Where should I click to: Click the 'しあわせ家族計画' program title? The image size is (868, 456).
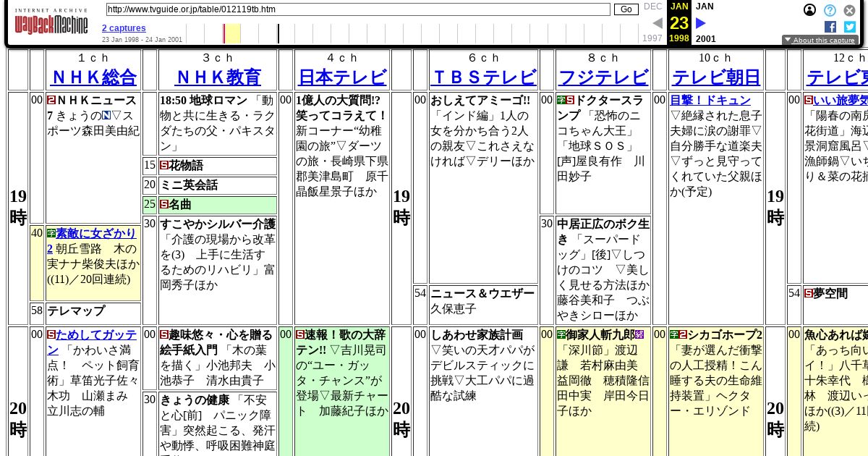(x=477, y=335)
